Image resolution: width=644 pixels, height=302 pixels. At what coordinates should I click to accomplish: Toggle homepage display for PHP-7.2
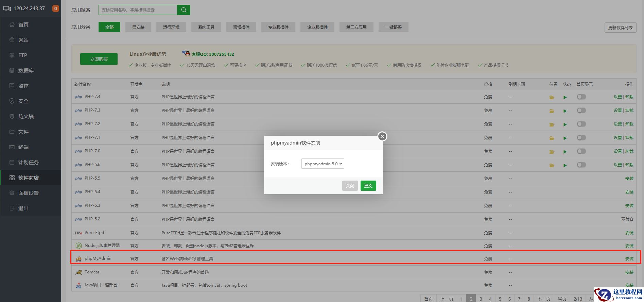pos(581,124)
